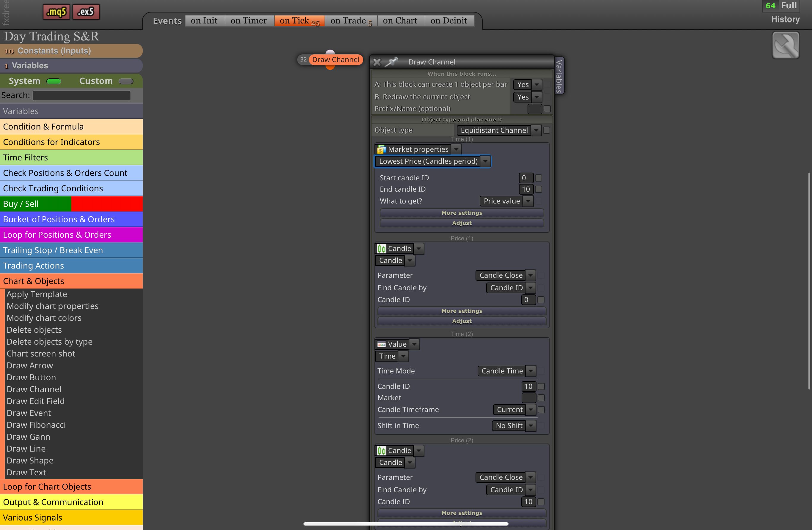
Task: Click the Market properties icon under Time (1)
Action: 381,149
